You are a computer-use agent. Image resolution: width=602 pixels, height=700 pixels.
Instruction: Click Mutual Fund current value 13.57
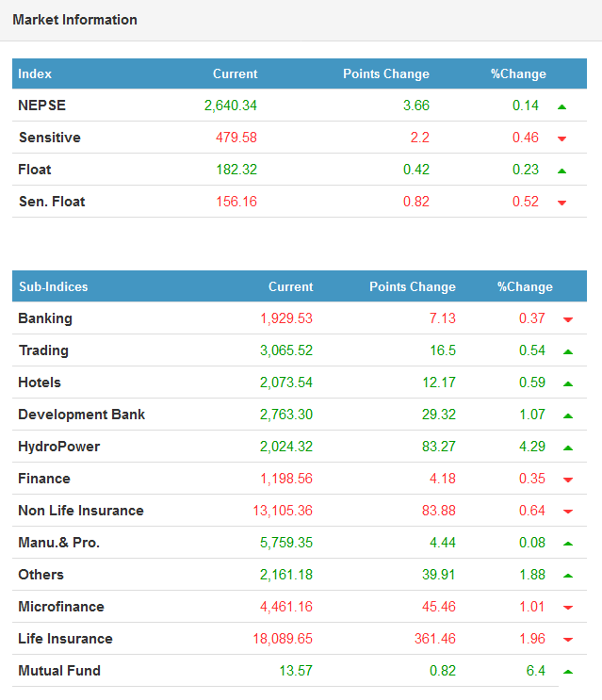pos(296,671)
